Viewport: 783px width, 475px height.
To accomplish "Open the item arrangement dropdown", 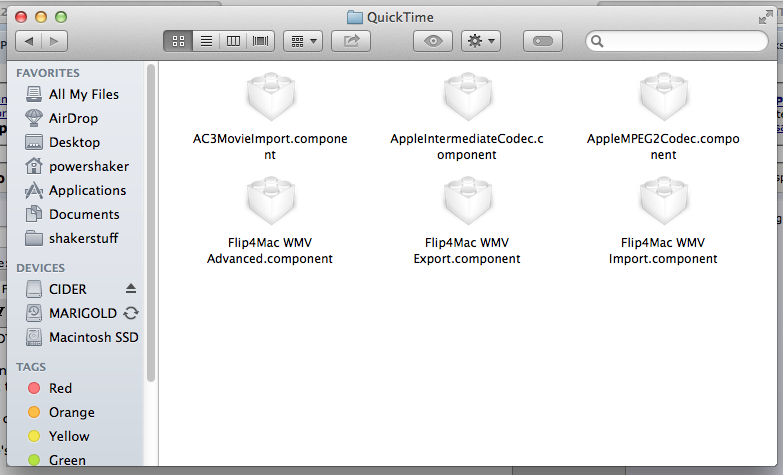I will point(303,41).
